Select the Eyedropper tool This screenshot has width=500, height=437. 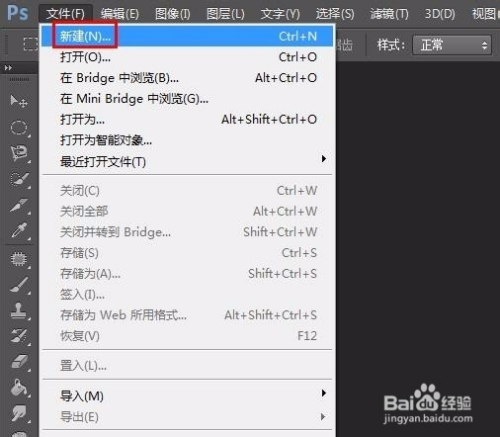pyautogui.click(x=19, y=230)
